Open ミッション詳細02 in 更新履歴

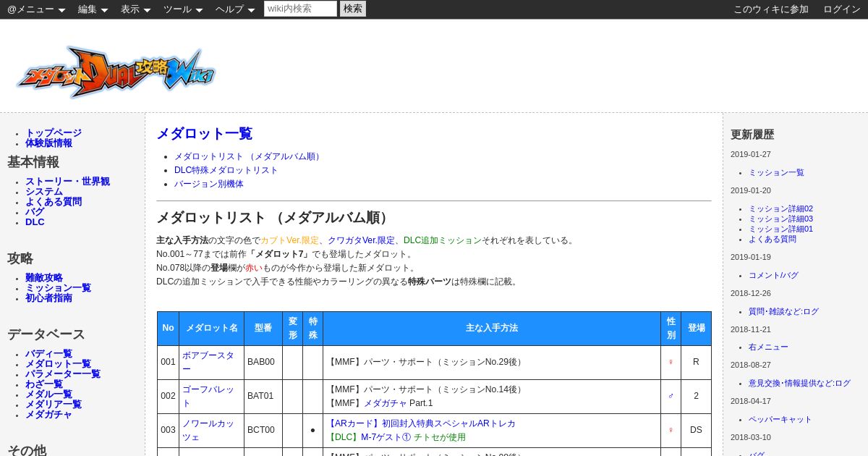(780, 208)
